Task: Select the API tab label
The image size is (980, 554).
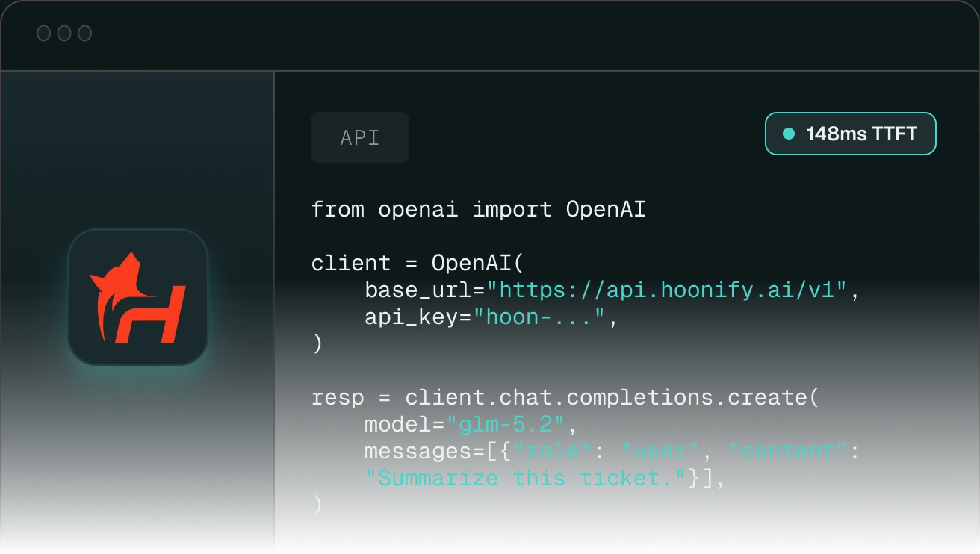Action: point(360,137)
